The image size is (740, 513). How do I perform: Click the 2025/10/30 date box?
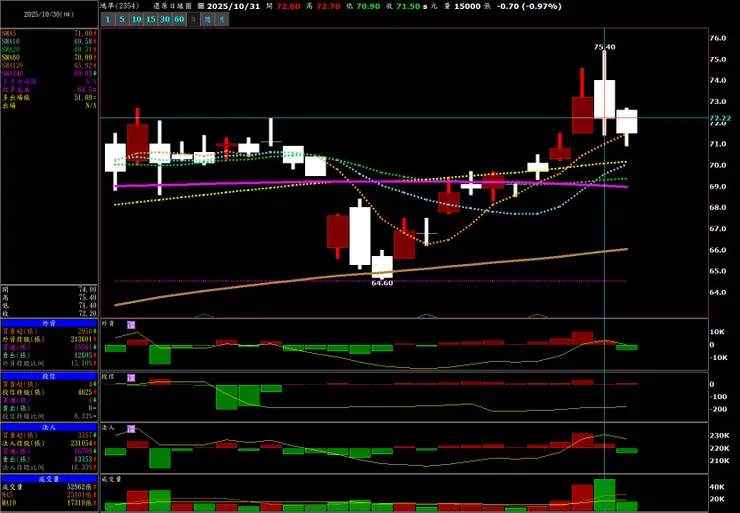tap(49, 15)
